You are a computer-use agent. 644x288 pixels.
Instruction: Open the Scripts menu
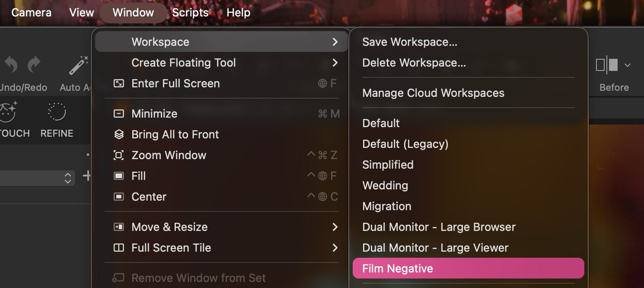point(190,13)
